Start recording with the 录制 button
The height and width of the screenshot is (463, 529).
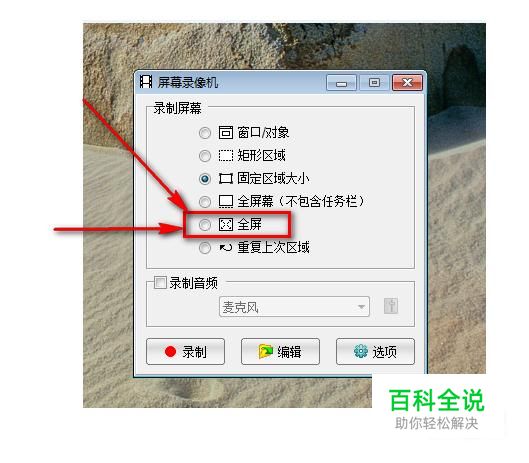185,352
